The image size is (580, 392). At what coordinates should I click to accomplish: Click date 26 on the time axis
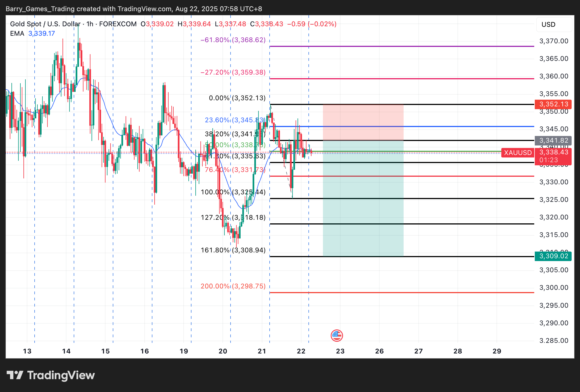pos(379,351)
